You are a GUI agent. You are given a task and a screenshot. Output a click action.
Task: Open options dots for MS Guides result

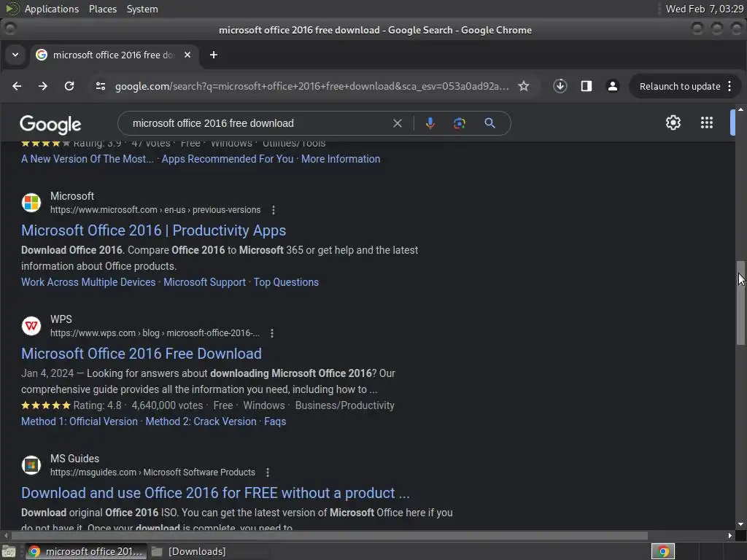point(268,472)
